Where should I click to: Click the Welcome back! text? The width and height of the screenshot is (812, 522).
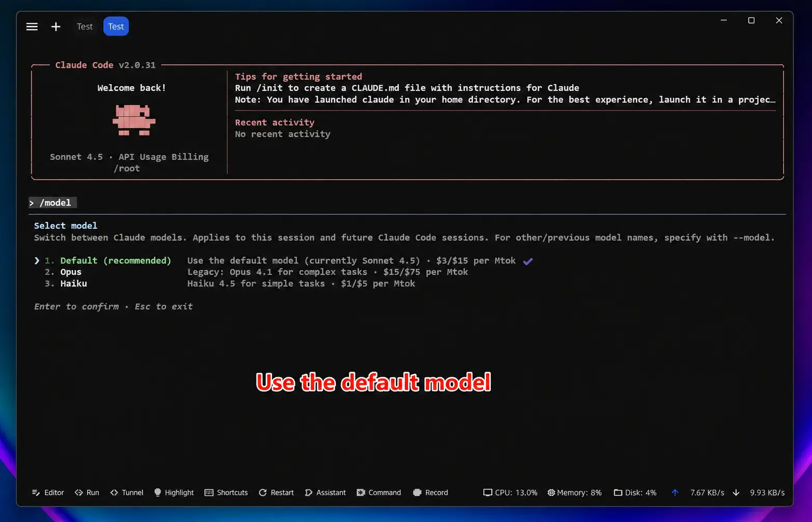coord(132,88)
